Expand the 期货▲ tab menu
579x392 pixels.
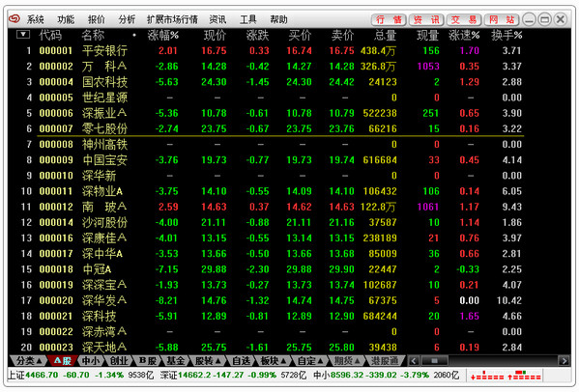[347, 361]
